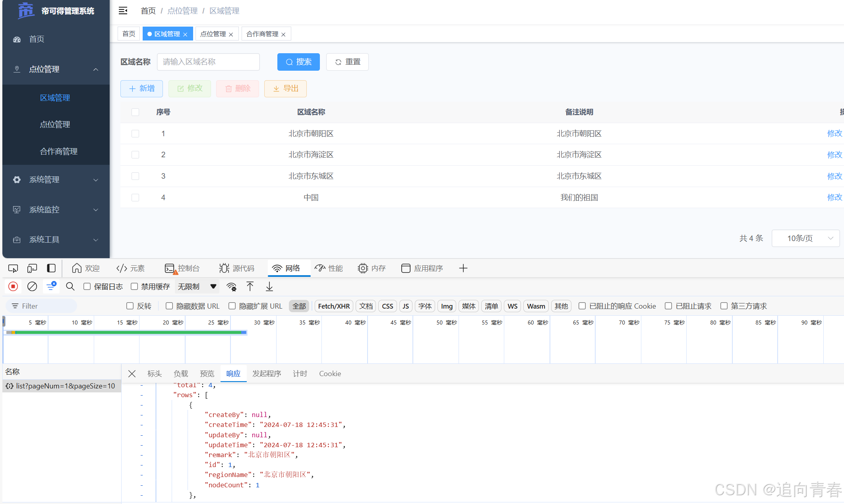Open the network search magnifier icon
The width and height of the screenshot is (844, 504).
pos(70,286)
